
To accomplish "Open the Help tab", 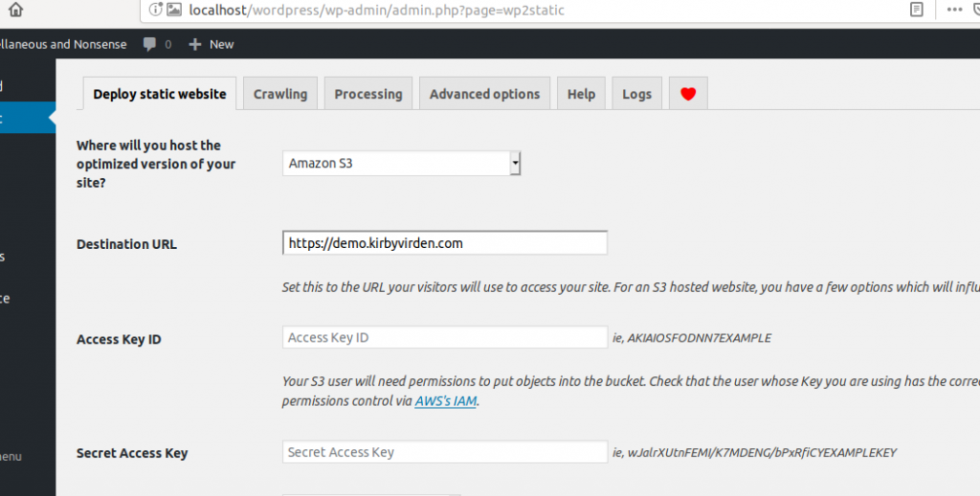I will coord(581,94).
